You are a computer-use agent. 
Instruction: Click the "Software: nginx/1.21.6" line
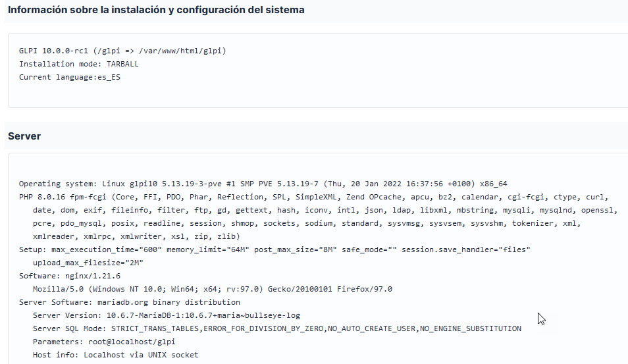click(70, 276)
